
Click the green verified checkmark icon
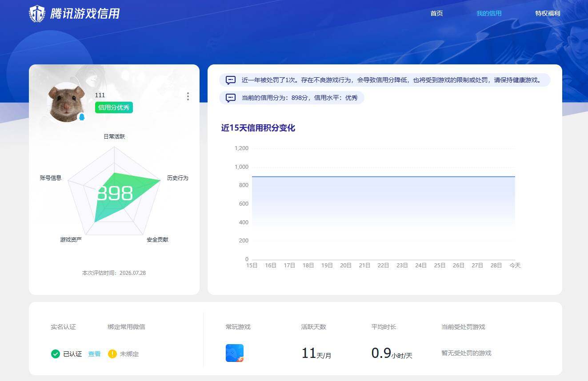(x=56, y=354)
